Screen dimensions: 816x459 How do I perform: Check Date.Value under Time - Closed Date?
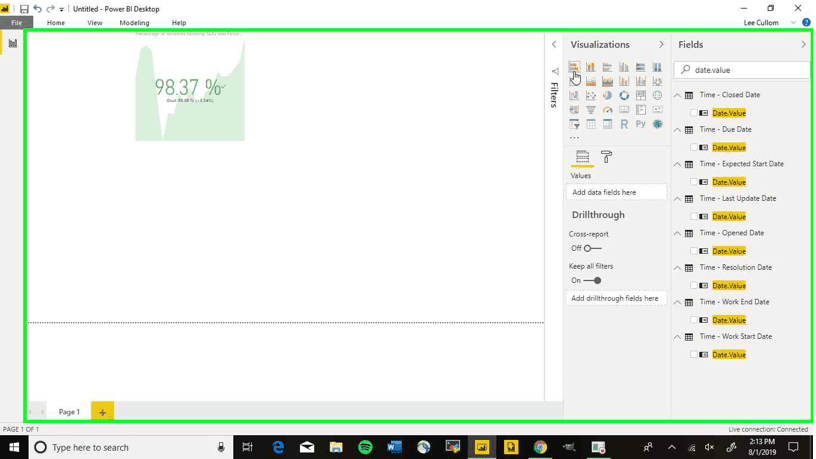pyautogui.click(x=693, y=113)
